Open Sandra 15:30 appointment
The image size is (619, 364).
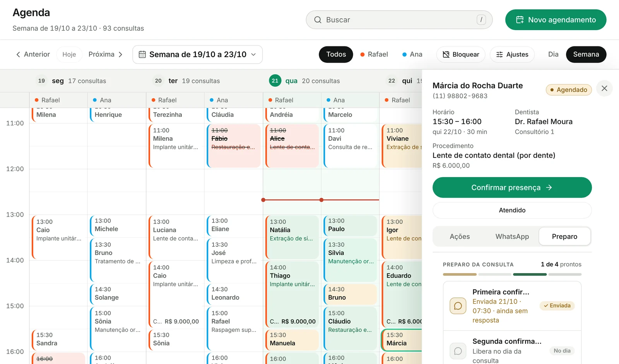(59, 339)
